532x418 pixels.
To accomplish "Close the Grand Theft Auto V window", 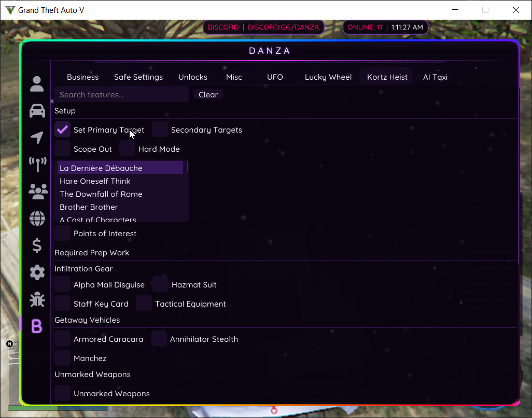I will pyautogui.click(x=516, y=10).
